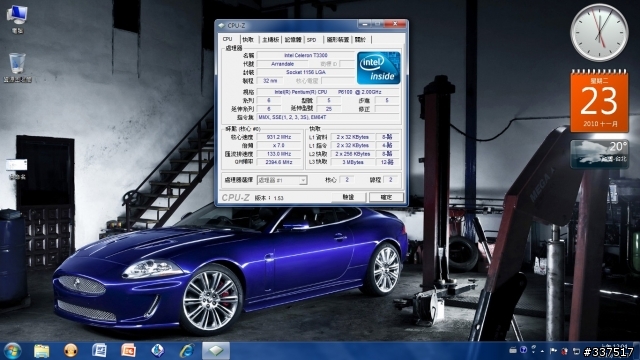The height and width of the screenshot is (360, 640).
Task: Click the analog clock desktop gadget
Action: pyautogui.click(x=599, y=33)
